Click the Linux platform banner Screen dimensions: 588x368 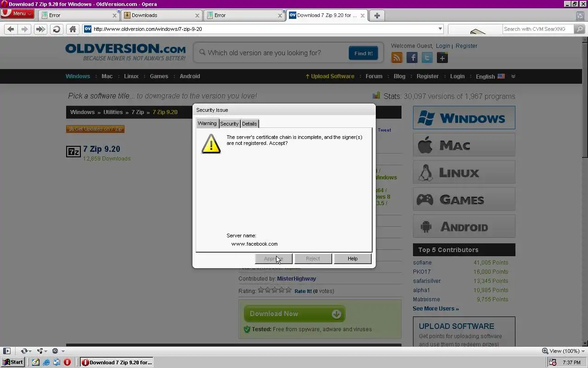click(x=464, y=172)
